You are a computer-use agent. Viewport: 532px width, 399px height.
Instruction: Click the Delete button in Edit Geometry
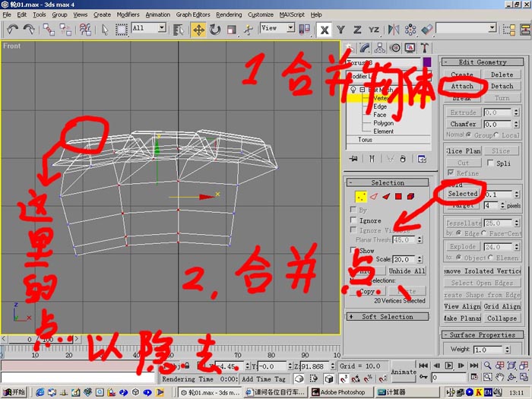point(502,74)
